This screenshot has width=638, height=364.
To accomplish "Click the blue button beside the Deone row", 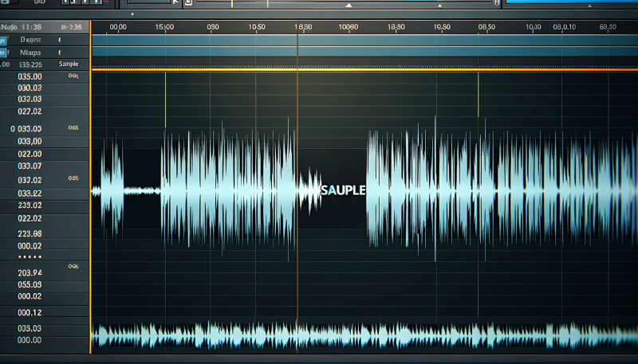I will tap(3, 38).
